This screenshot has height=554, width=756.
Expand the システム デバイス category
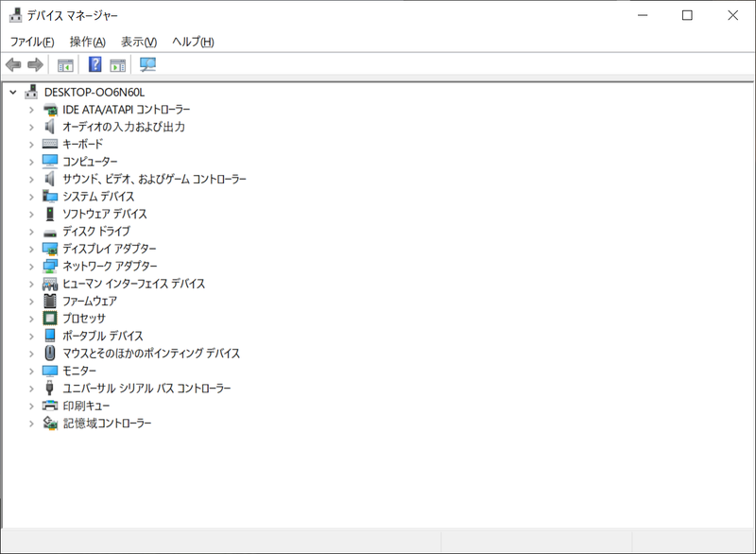pyautogui.click(x=31, y=197)
